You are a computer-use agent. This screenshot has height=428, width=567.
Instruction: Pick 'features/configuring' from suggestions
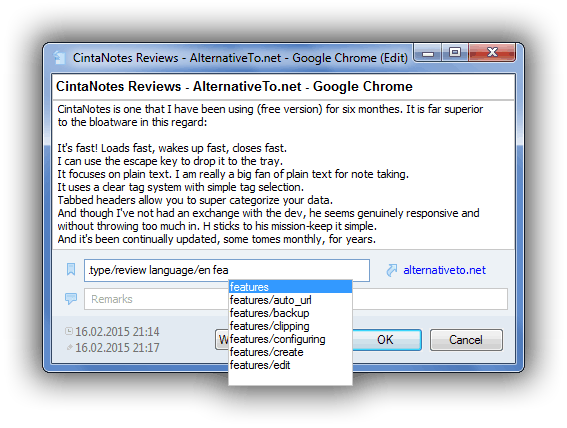pyautogui.click(x=290, y=339)
